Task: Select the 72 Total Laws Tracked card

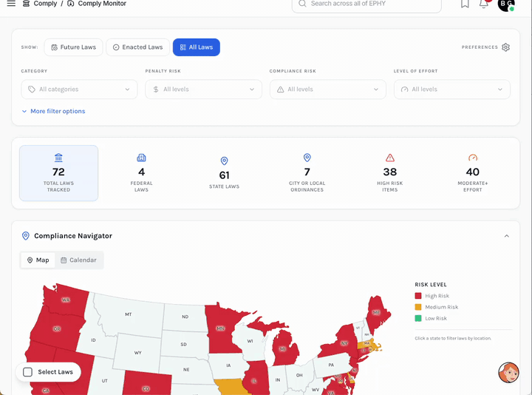Action: pos(58,173)
